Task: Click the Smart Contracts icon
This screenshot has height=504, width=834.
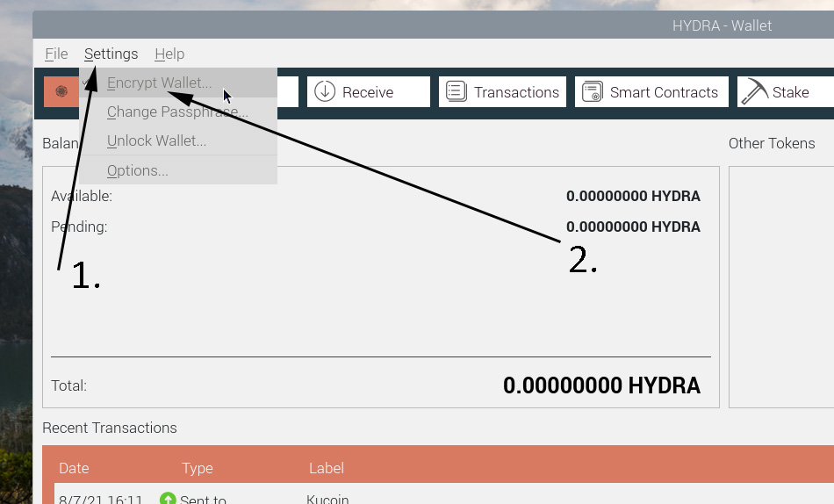Action: [593, 91]
